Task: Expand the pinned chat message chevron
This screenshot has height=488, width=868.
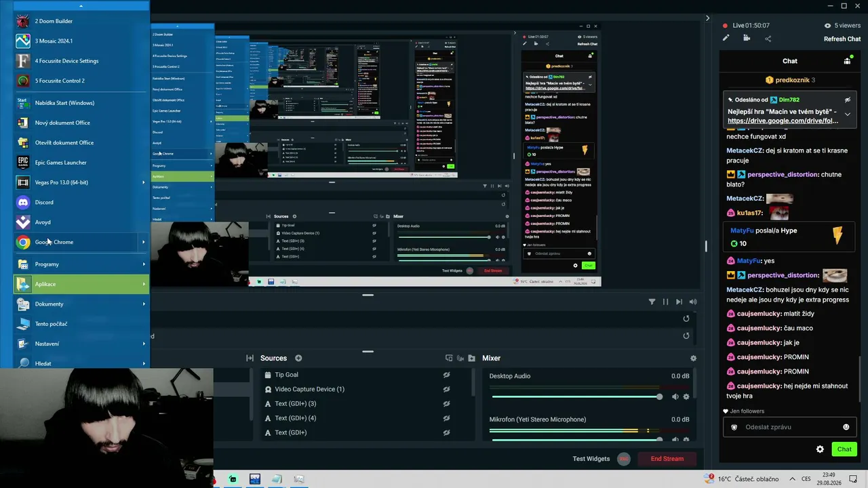Action: pyautogui.click(x=847, y=114)
